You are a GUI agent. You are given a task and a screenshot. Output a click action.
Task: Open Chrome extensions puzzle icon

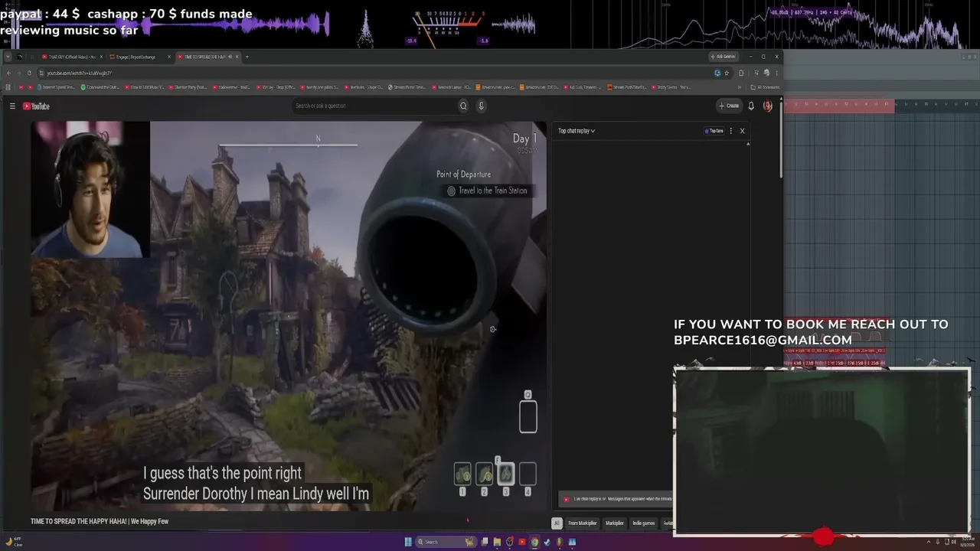coord(741,73)
